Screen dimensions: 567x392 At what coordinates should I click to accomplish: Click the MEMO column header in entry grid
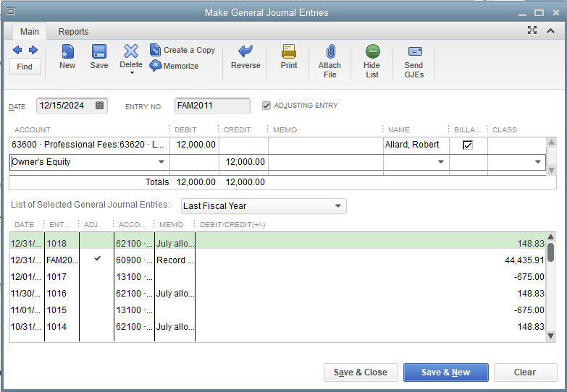pos(285,129)
